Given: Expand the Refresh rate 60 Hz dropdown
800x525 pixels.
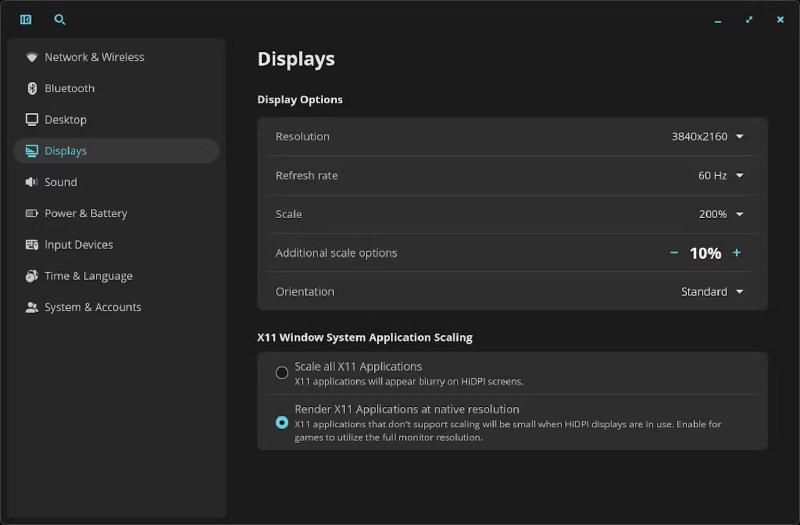Looking at the screenshot, I should coord(720,175).
